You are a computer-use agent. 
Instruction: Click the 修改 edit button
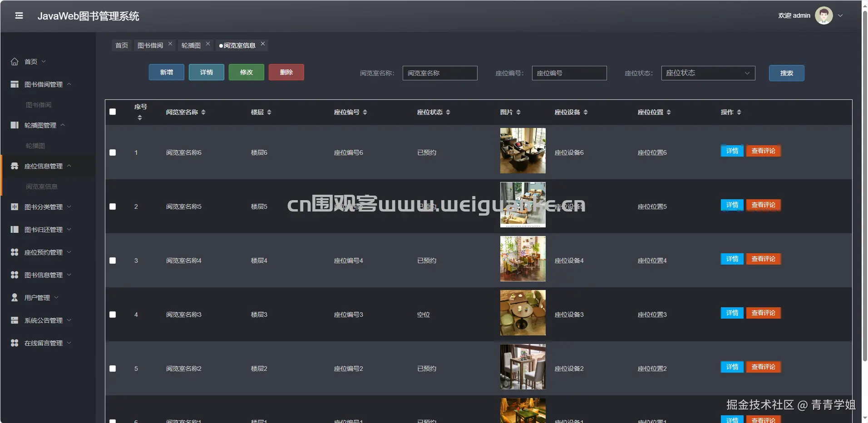click(x=247, y=72)
